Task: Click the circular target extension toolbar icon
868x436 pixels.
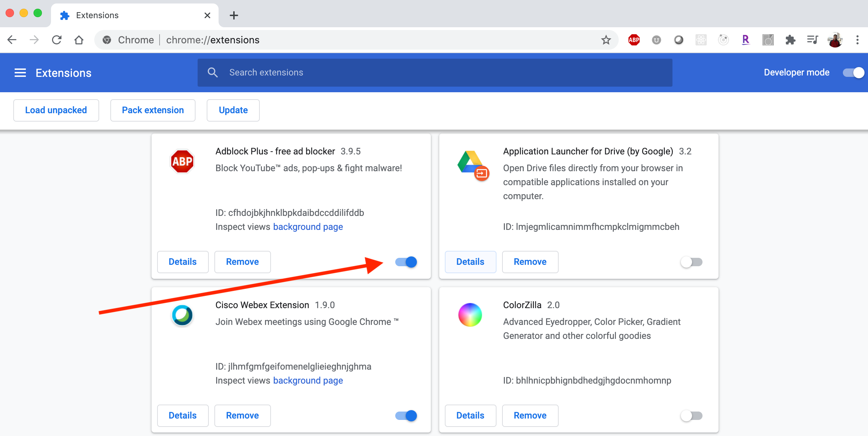Action: (x=723, y=40)
